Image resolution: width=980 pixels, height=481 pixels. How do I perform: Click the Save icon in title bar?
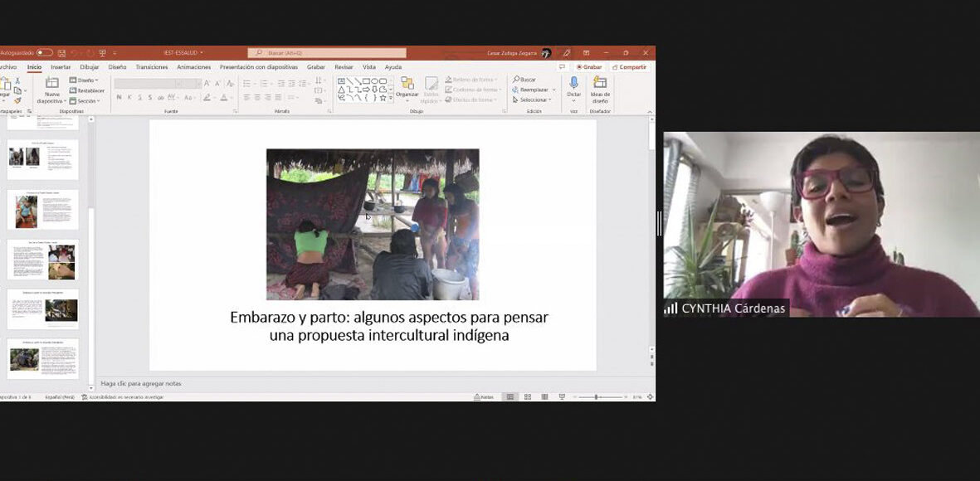61,53
